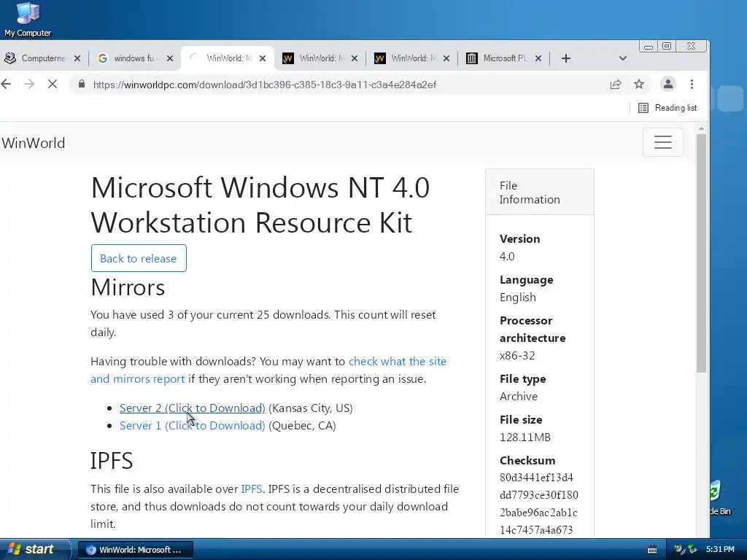Screen dimensions: 747x560
Task: Close the active loading WinWorld tab
Action: [263, 58]
